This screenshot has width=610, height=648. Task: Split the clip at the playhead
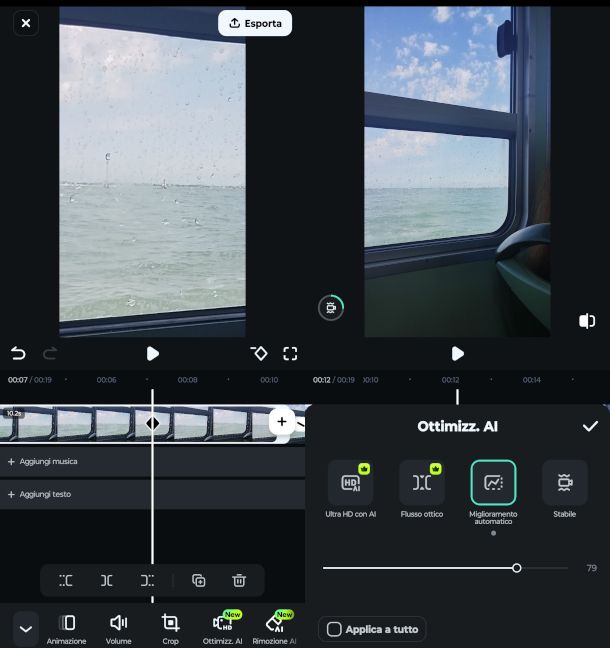(x=107, y=581)
